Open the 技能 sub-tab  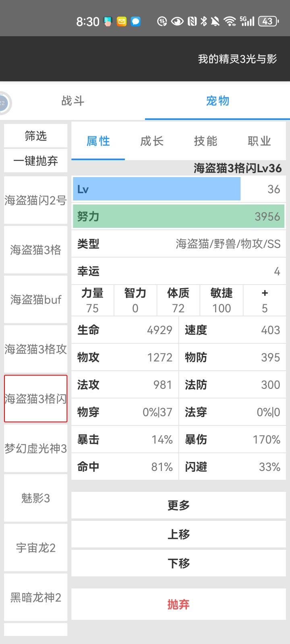point(205,141)
